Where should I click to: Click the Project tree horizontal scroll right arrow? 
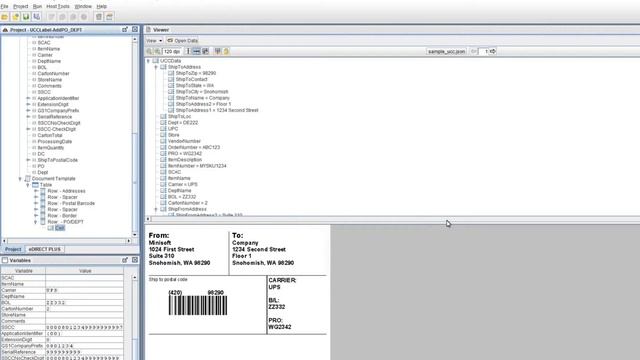[x=129, y=241]
